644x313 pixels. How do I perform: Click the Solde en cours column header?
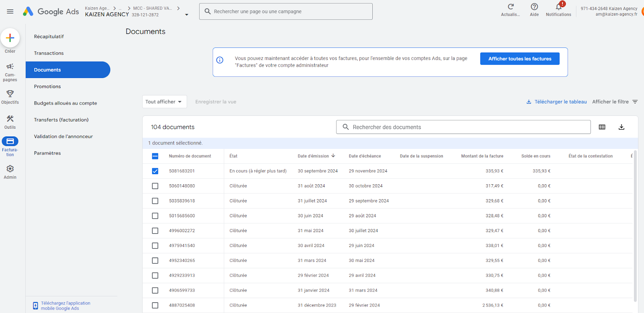point(536,156)
